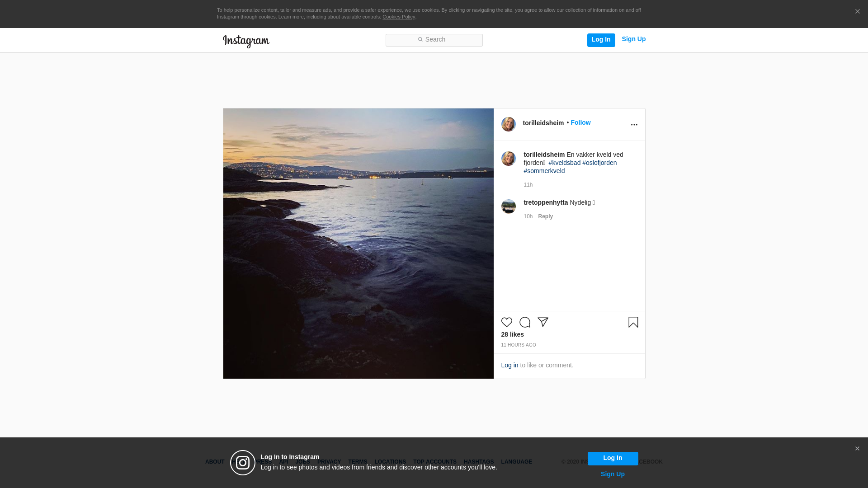Open the #oslofjorden hashtag link
Viewport: 868px width, 488px height.
(599, 163)
